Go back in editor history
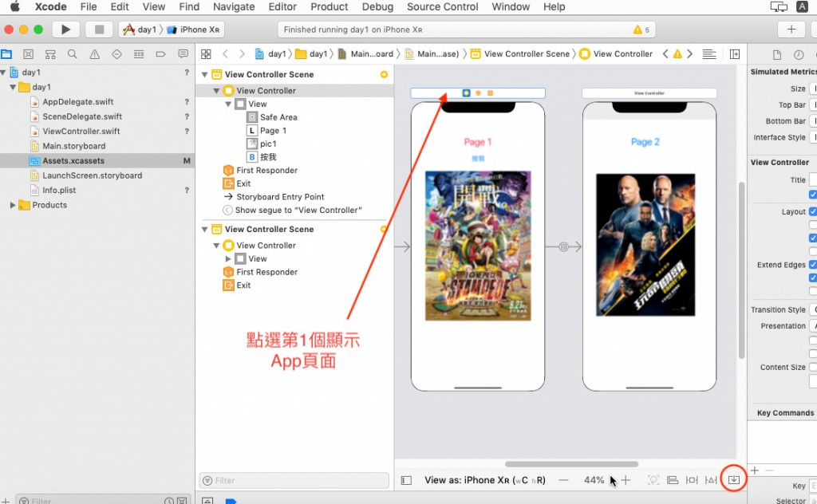The width and height of the screenshot is (817, 504). (x=225, y=54)
